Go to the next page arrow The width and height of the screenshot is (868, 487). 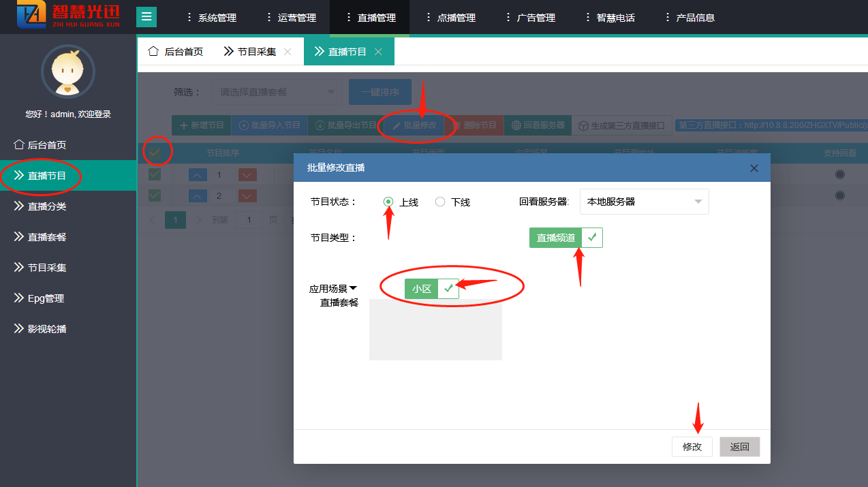199,219
